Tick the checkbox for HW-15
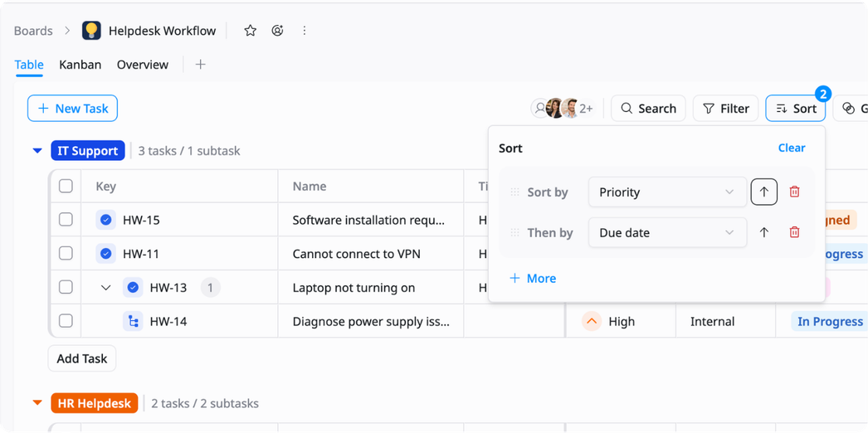This screenshot has width=868, height=433. [x=66, y=220]
